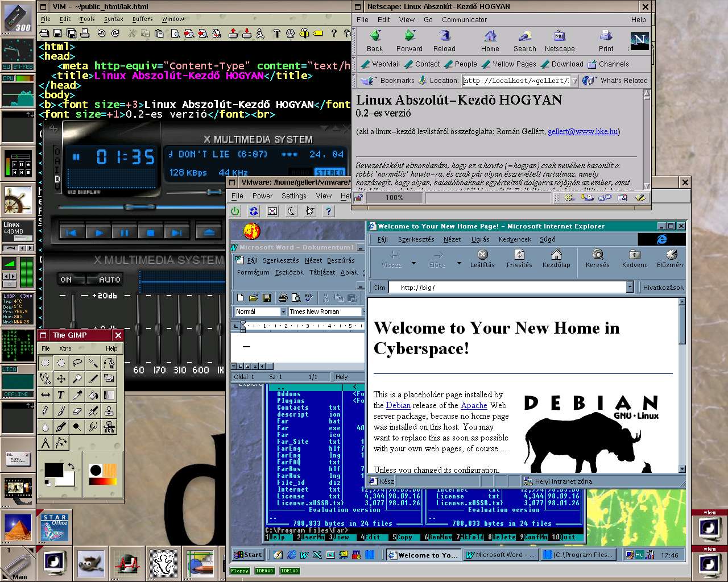The height and width of the screenshot is (582, 728).
Task: Click the Print icon in Word toolbar
Action: click(x=283, y=298)
